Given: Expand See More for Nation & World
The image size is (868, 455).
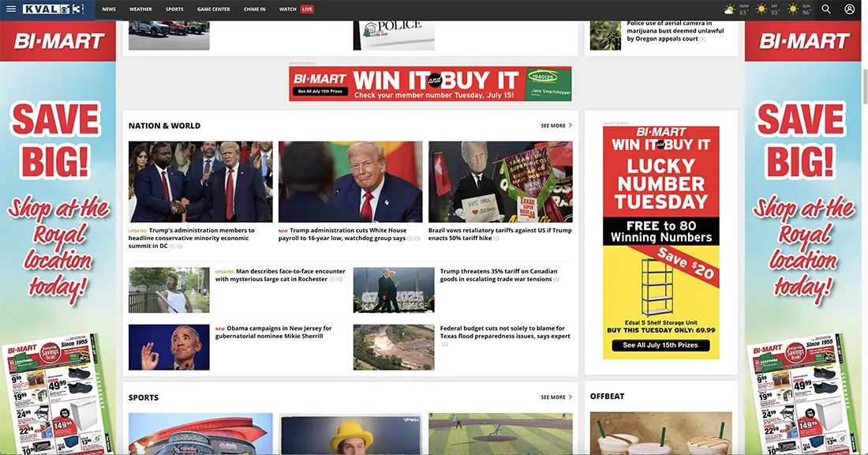Looking at the screenshot, I should (x=556, y=126).
